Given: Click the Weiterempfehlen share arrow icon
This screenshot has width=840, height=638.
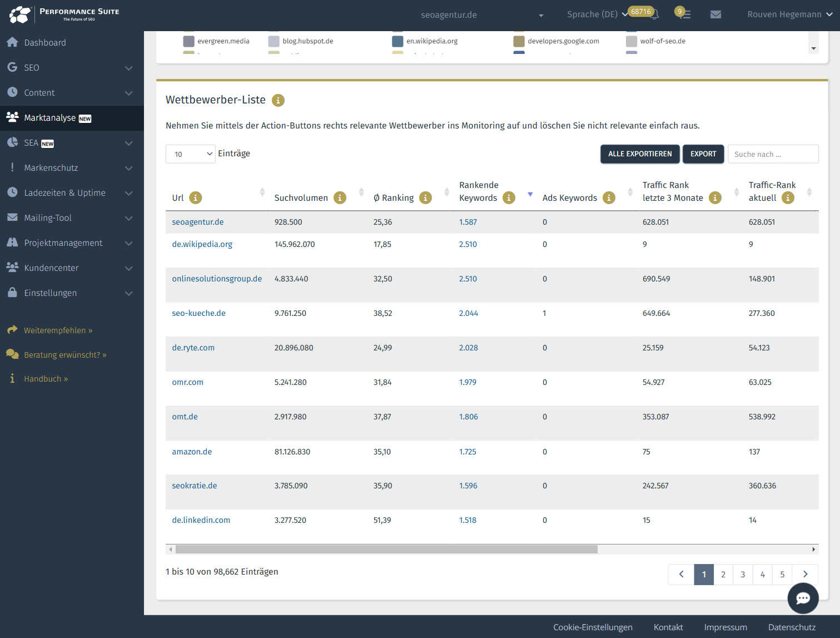Looking at the screenshot, I should point(12,330).
